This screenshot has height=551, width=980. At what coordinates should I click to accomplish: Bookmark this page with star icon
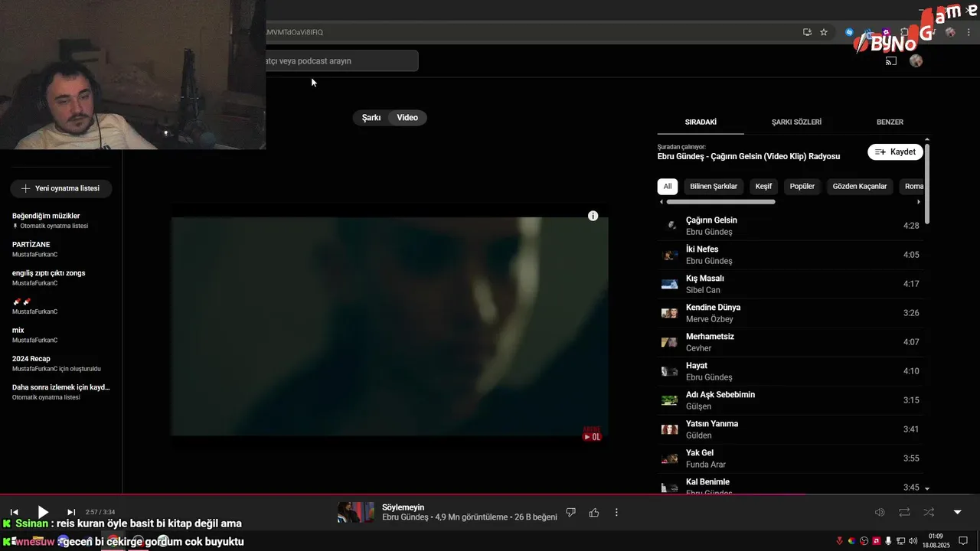824,32
